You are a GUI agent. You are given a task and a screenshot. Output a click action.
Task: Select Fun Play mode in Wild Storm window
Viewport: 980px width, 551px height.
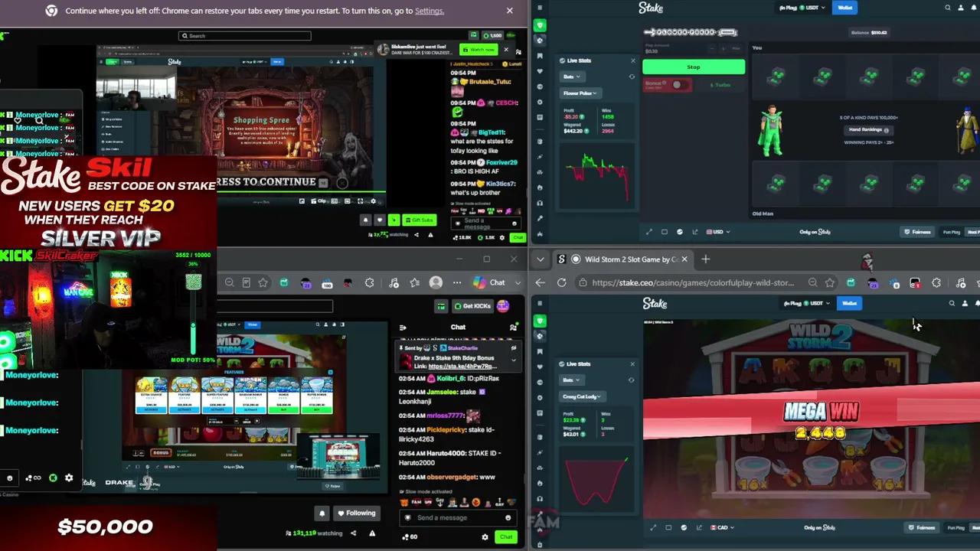(955, 527)
